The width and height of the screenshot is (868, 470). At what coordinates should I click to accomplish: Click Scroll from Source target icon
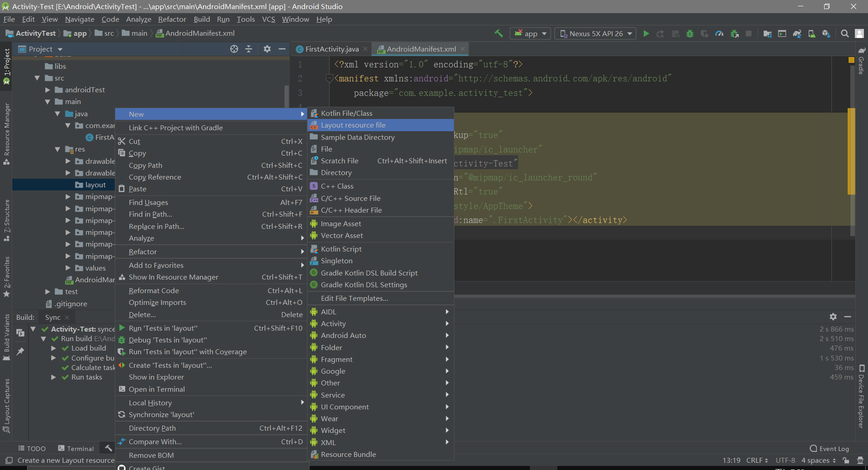click(x=234, y=49)
